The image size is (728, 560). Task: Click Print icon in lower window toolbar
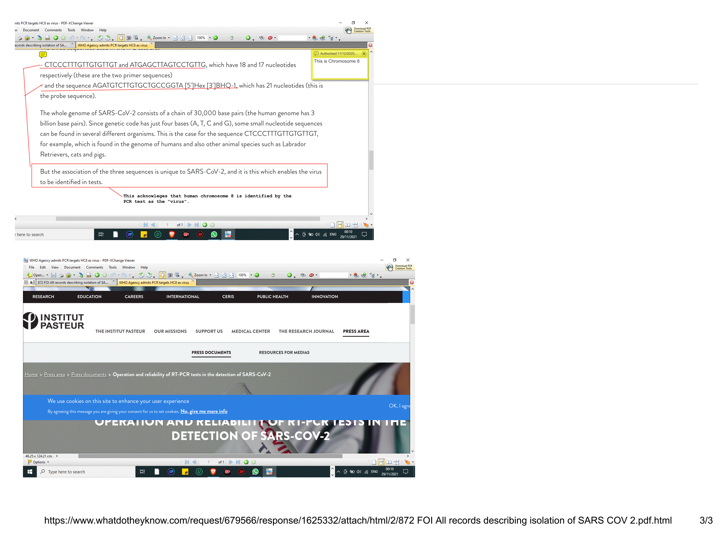61,275
